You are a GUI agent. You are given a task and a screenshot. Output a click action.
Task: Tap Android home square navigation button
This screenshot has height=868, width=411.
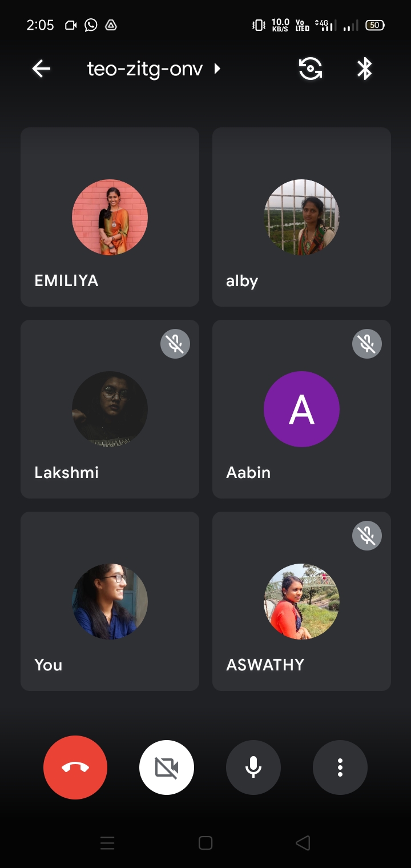(205, 843)
